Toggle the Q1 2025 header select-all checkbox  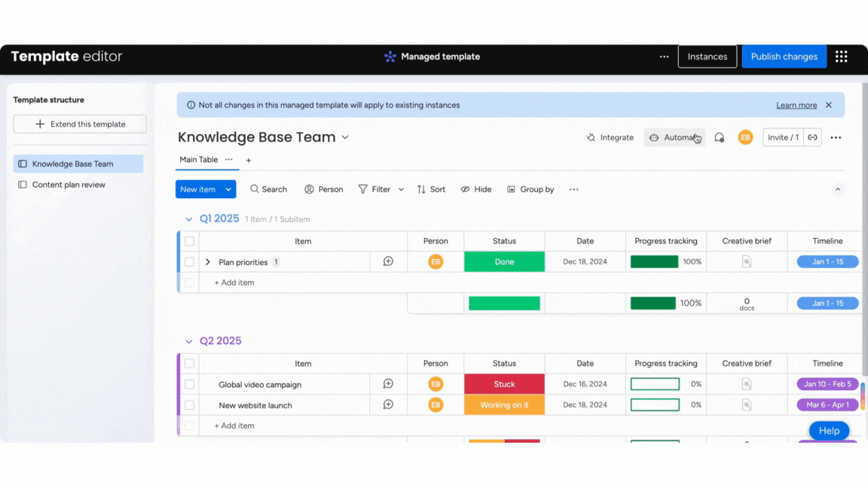[x=189, y=241]
